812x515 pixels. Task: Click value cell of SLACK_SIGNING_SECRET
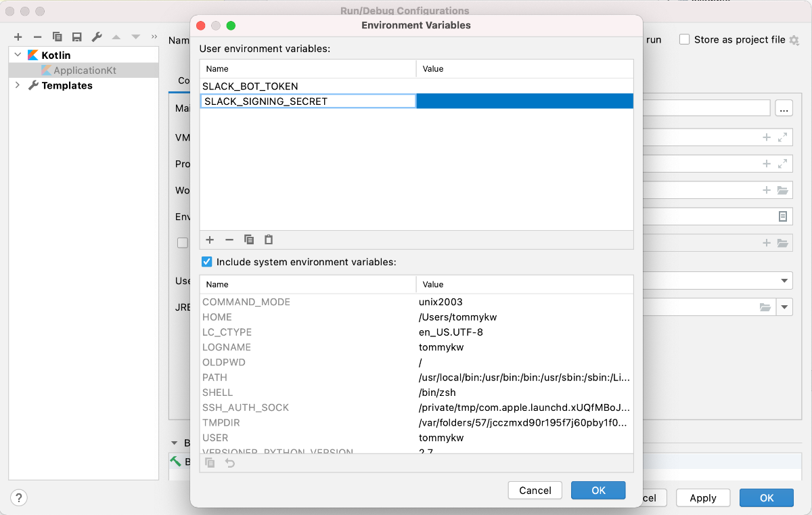524,101
